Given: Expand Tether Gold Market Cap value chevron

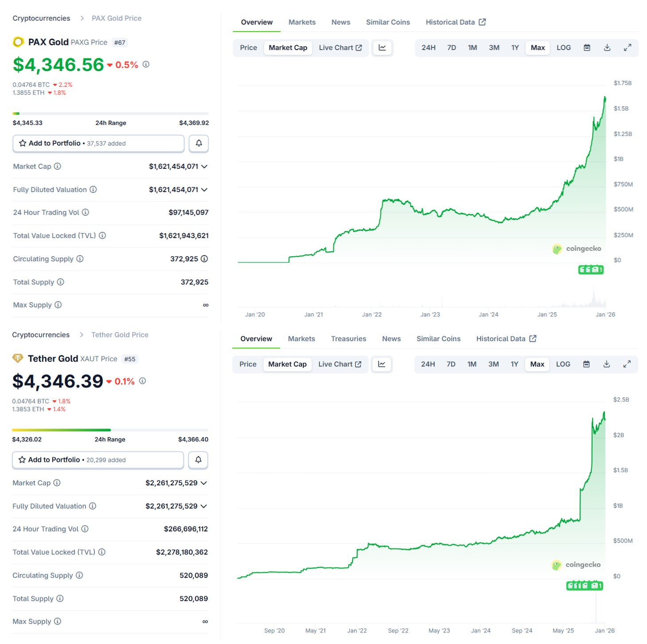Looking at the screenshot, I should pos(204,483).
